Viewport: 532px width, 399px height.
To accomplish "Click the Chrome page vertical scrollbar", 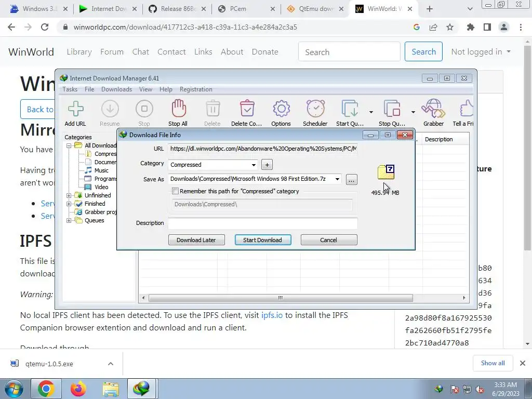I will click(x=527, y=149).
